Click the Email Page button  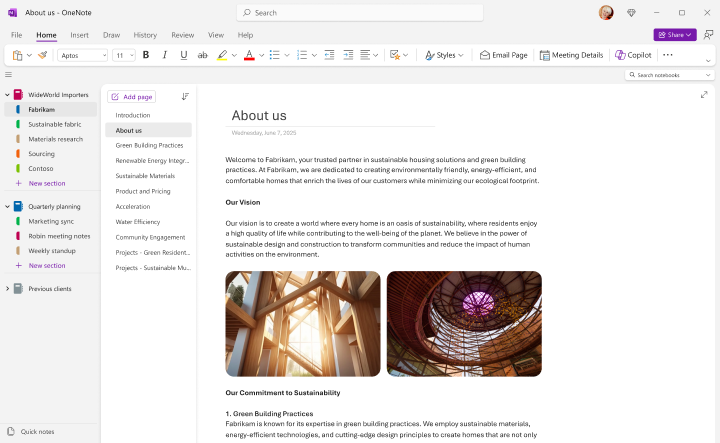point(503,55)
